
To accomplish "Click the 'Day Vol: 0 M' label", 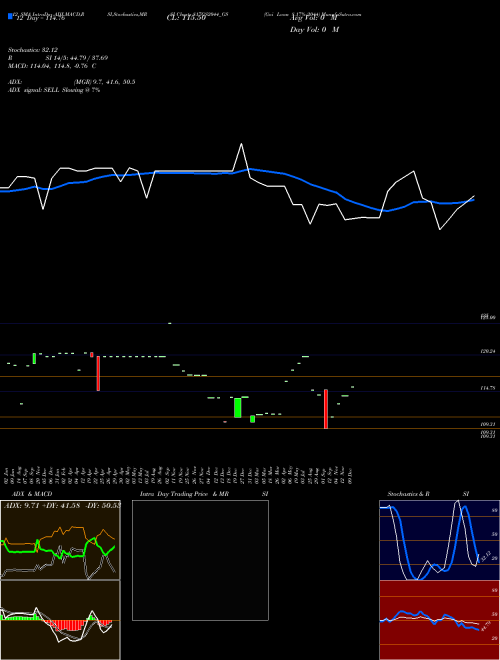I will (x=314, y=29).
